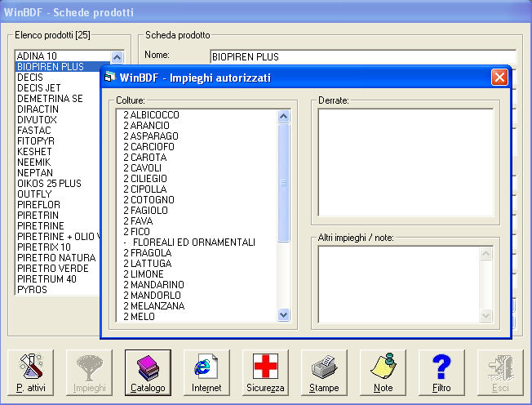This screenshot has width=532, height=405.
Task: Select PIRETRO NATURA in product list
Action: 58,258
